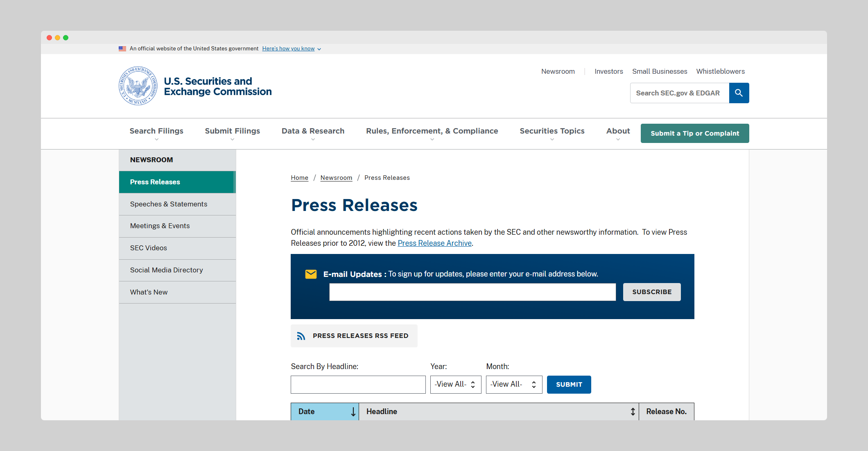
Task: Open Meetings & Events page
Action: click(177, 226)
